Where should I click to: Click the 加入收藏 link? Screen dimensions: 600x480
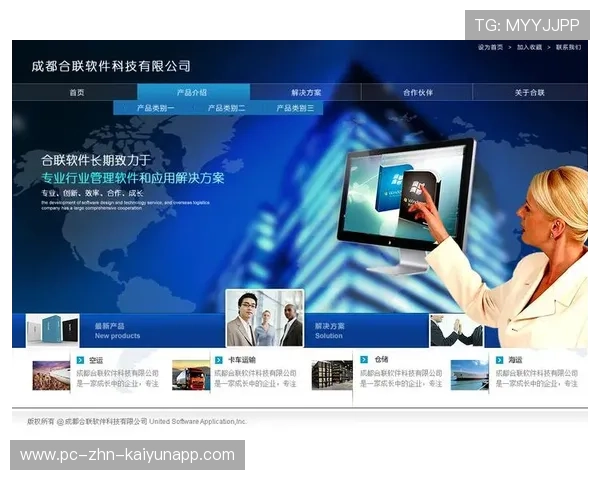[530, 47]
